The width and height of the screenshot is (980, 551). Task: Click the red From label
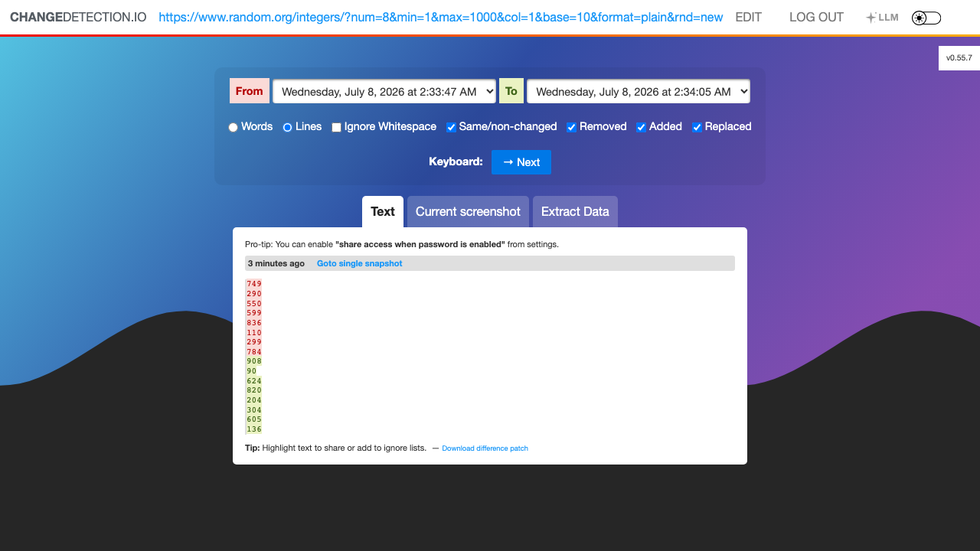tap(250, 91)
